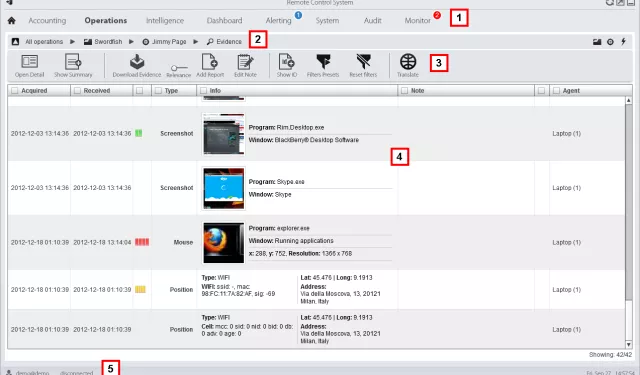Click the target circle icon at right of breadcrumb bar
This screenshot has height=375, width=640.
(x=610, y=42)
